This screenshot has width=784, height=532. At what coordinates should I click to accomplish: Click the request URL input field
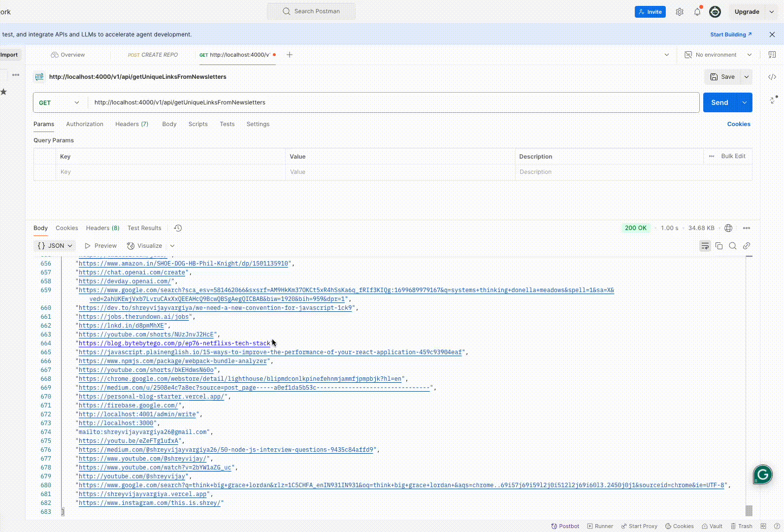click(x=394, y=102)
